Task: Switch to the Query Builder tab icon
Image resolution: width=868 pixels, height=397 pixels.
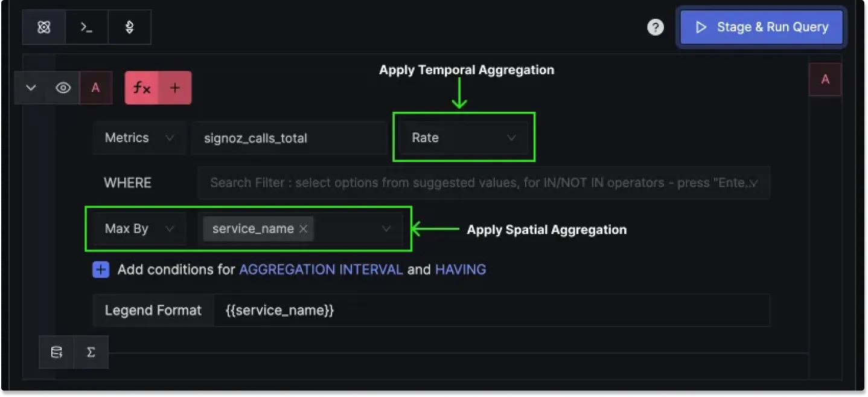Action: (44, 27)
